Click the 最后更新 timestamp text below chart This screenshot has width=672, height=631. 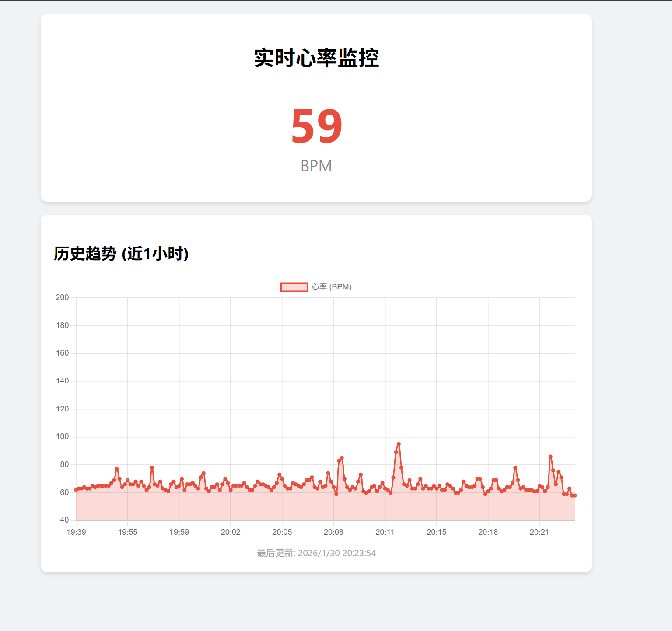point(316,553)
